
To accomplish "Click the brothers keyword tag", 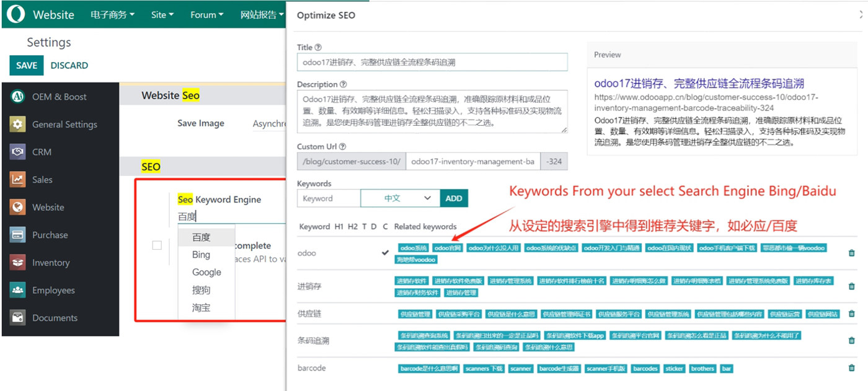I will (x=702, y=368).
